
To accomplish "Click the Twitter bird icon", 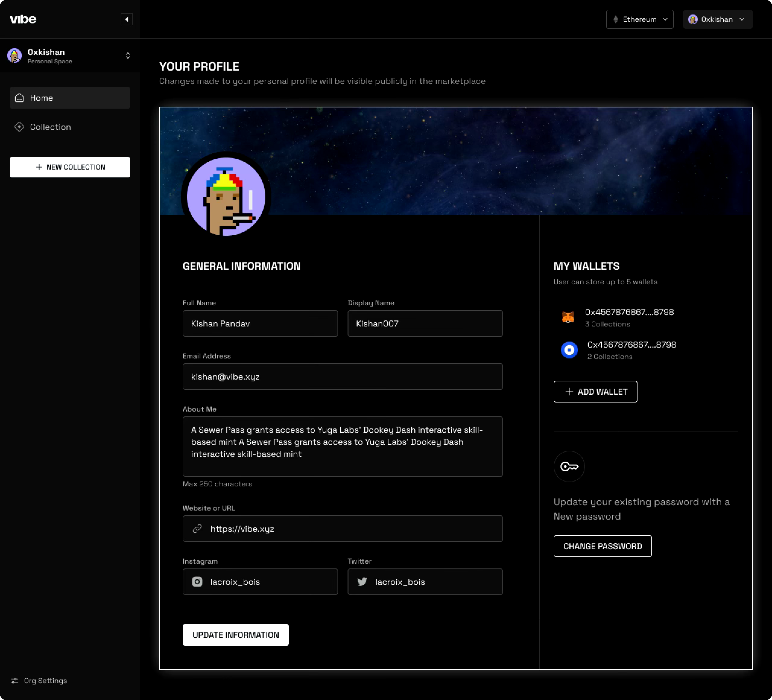I will click(362, 582).
